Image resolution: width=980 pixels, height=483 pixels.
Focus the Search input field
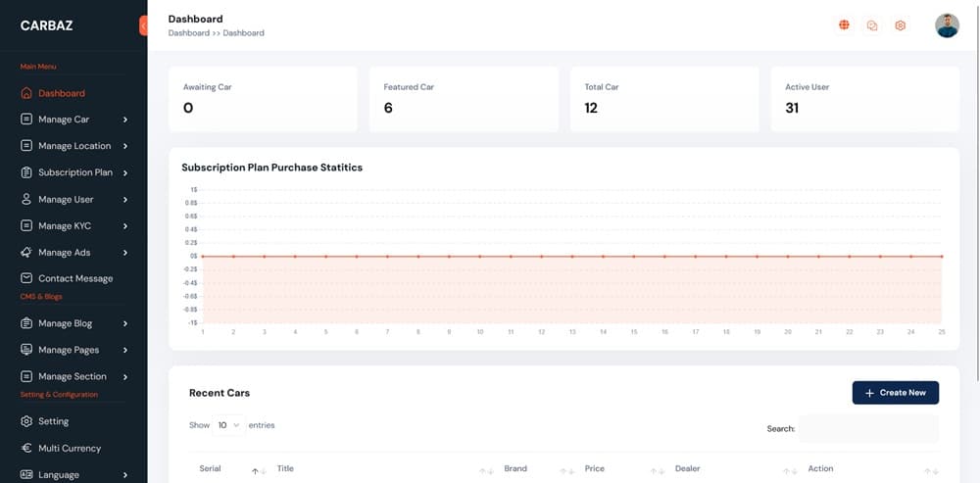pyautogui.click(x=868, y=428)
